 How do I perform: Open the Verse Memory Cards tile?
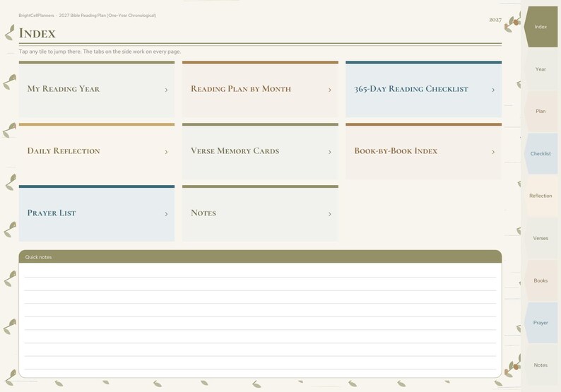coord(260,151)
